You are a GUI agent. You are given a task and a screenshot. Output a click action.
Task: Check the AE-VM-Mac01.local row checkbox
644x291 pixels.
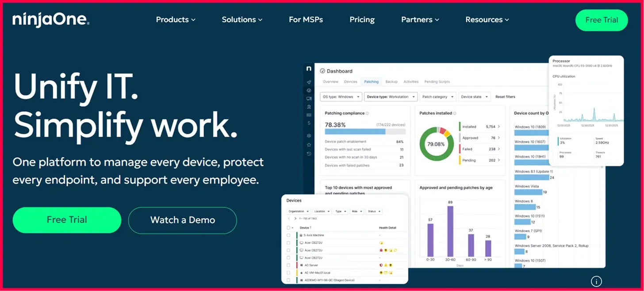(288, 273)
